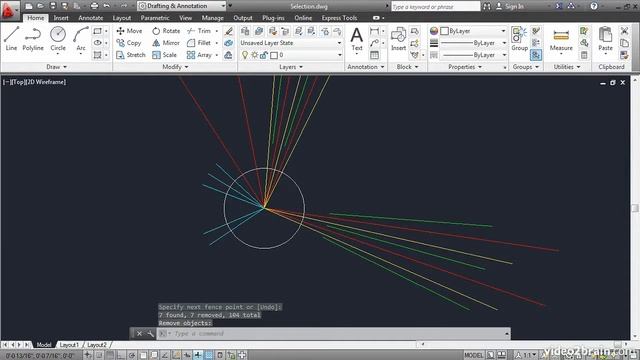
Task: Expand the Draw panel
Action: point(56,67)
